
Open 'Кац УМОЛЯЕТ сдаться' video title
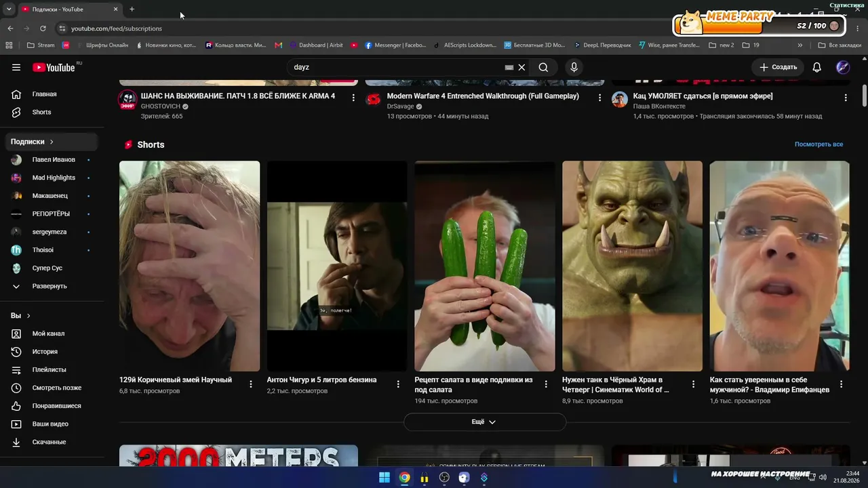(x=703, y=96)
